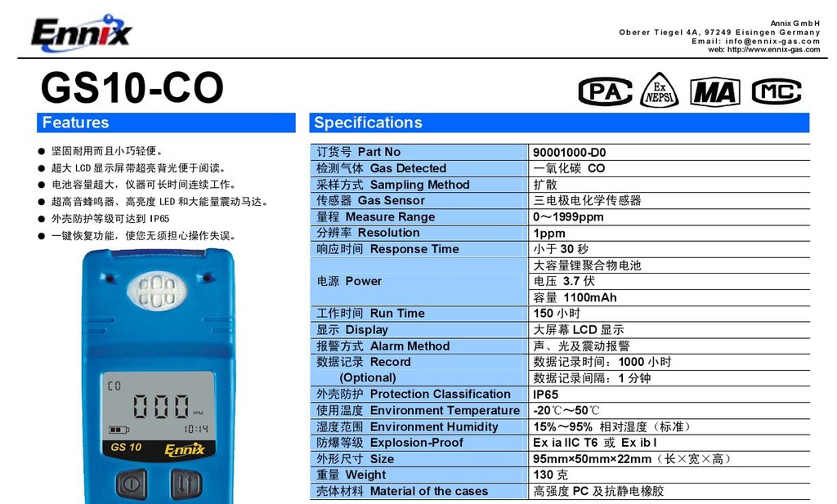Click the yellow Ennix logo on the device
The image size is (837, 504).
[x=190, y=449]
